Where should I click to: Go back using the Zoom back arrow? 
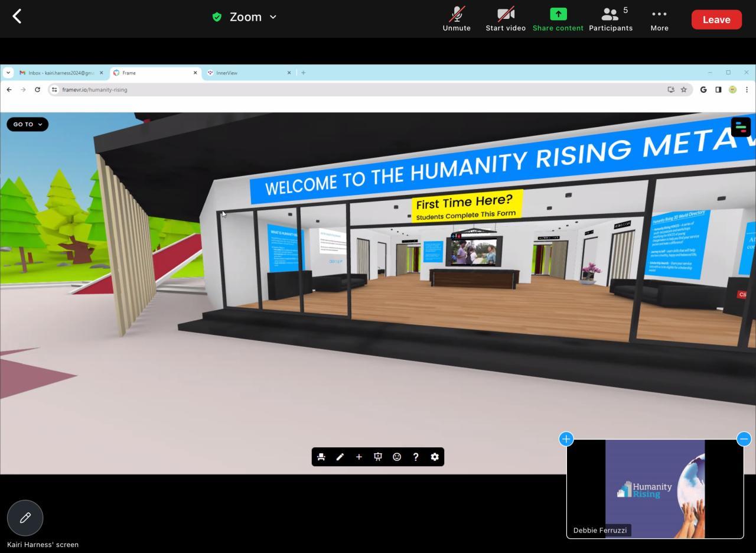pyautogui.click(x=17, y=17)
